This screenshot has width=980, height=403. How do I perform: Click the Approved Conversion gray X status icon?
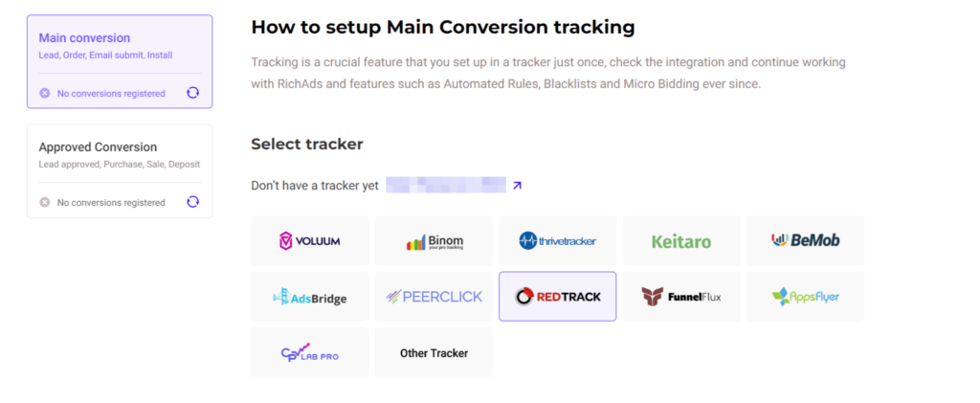pyautogui.click(x=44, y=202)
